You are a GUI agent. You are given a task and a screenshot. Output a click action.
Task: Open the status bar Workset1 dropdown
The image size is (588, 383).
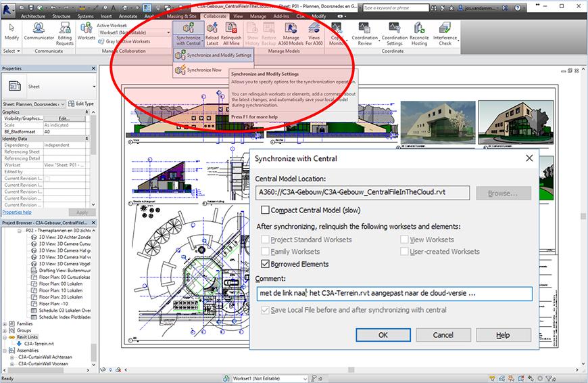pos(305,378)
